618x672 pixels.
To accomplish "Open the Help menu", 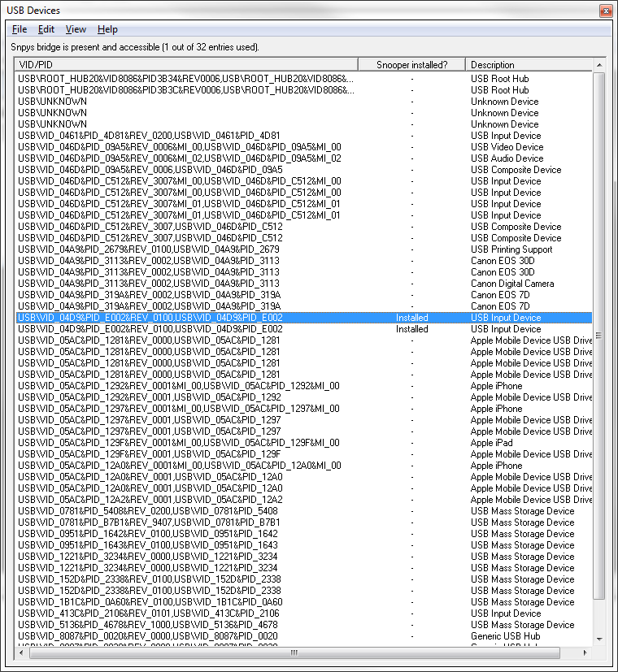I will coord(107,29).
